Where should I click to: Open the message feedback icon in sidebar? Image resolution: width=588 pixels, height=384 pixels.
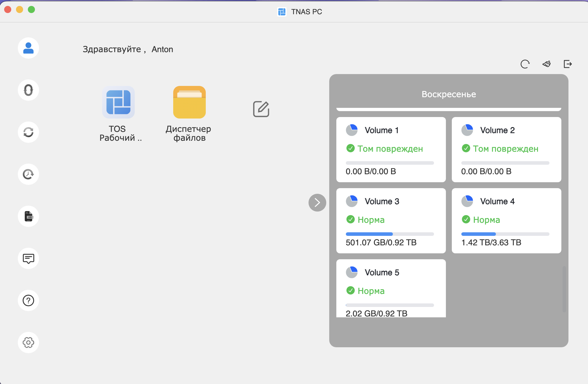point(28,258)
